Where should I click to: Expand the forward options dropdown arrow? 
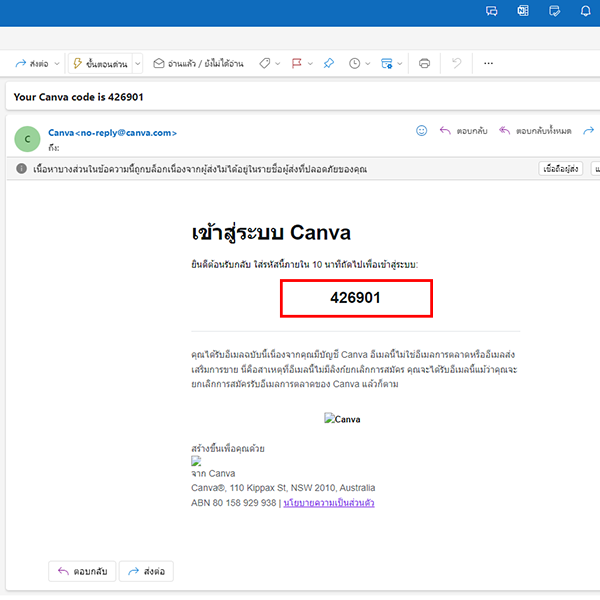57,64
